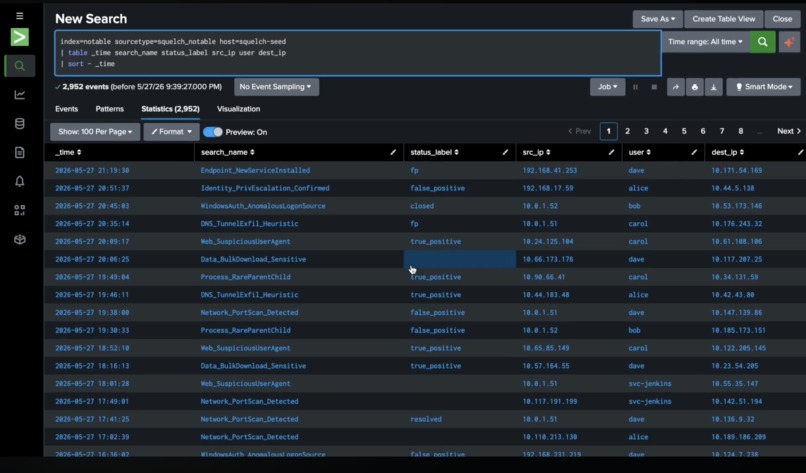Sort by the user column header

639,152
